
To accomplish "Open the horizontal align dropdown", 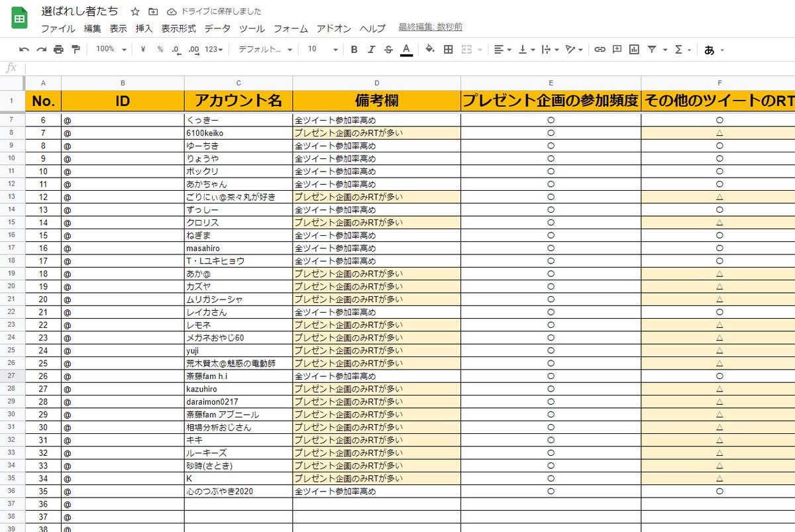I will click(503, 49).
